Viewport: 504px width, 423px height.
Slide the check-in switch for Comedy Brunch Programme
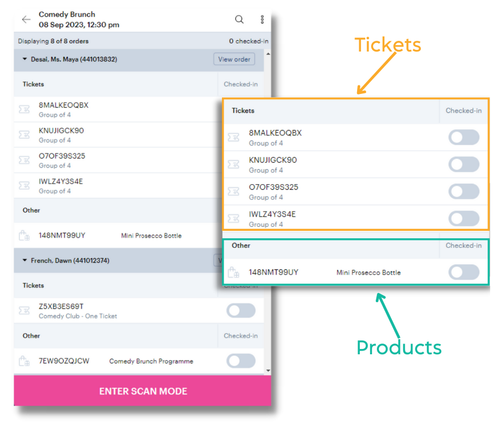tap(241, 361)
